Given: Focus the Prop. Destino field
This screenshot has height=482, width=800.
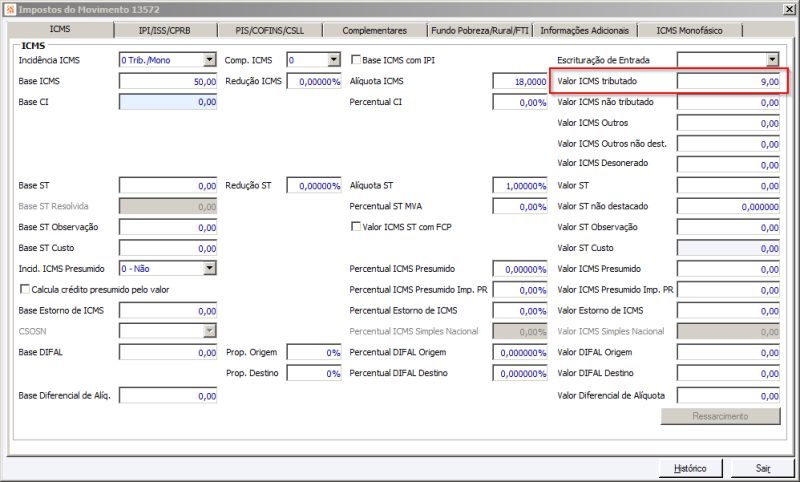Looking at the screenshot, I should 314,373.
